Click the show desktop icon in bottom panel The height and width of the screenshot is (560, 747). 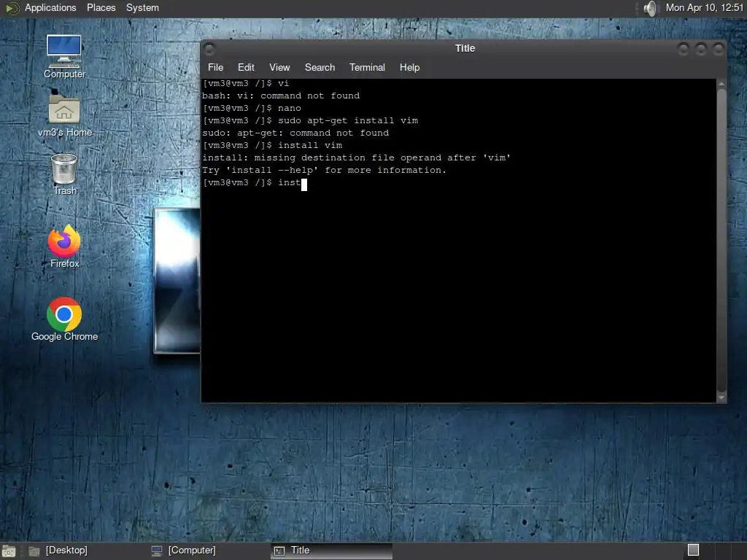pos(9,551)
